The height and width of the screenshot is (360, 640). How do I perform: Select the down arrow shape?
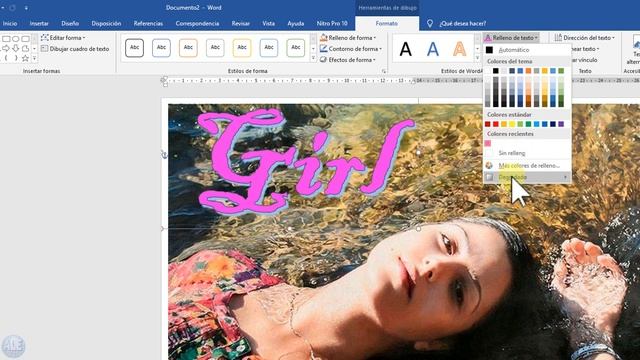click(x=16, y=49)
